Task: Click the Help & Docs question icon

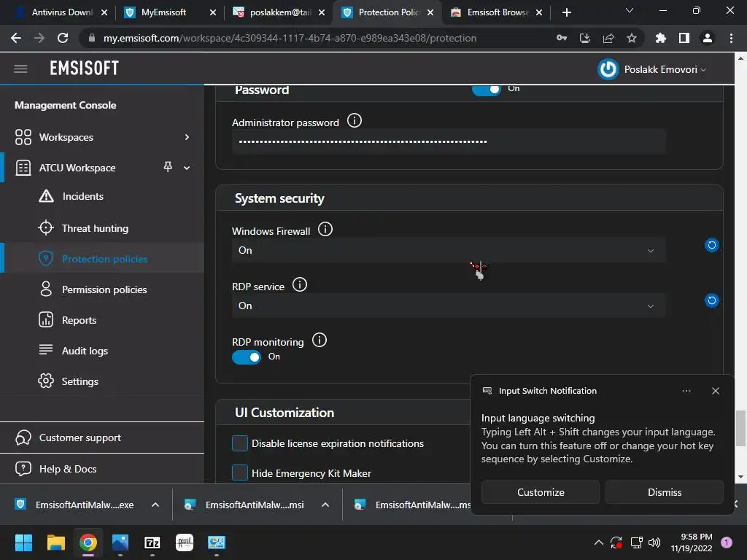Action: coord(23,469)
